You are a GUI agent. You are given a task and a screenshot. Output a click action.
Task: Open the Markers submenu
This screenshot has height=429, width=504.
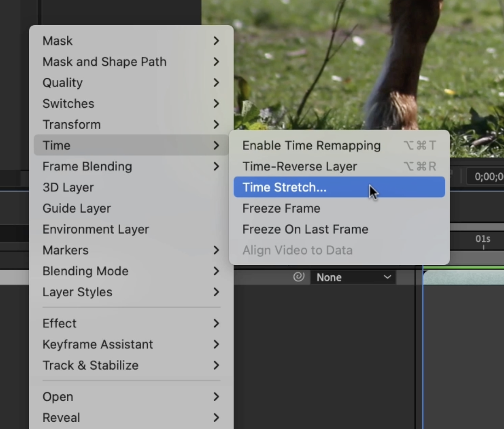131,250
